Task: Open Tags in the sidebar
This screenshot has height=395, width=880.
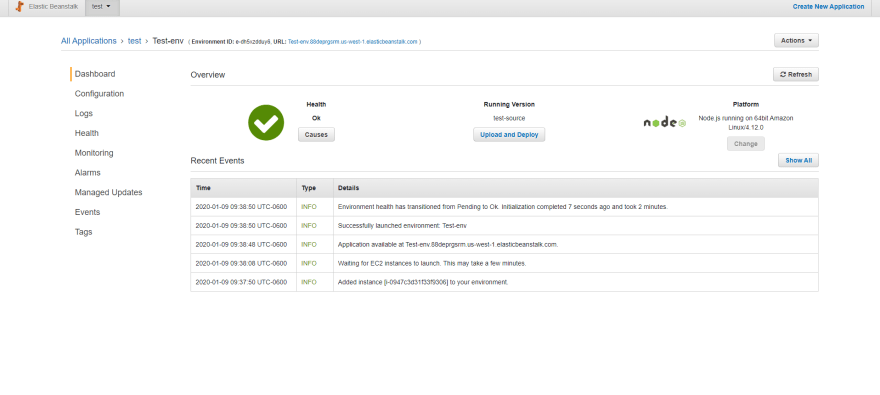Action: click(84, 232)
